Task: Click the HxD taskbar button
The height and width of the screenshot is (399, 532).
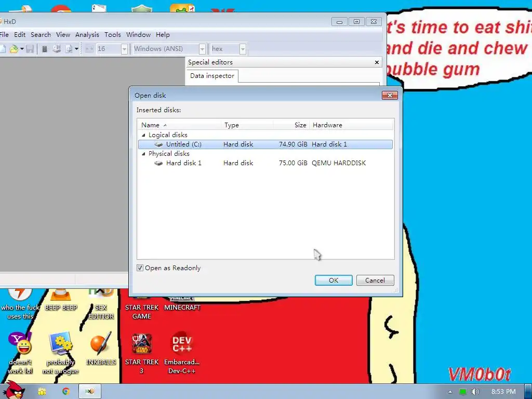Action: 90,392
